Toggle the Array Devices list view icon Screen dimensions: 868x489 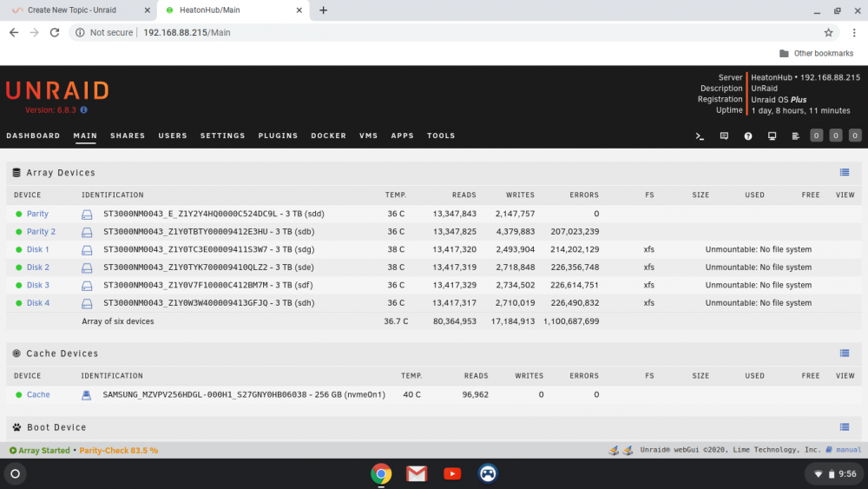pyautogui.click(x=845, y=172)
